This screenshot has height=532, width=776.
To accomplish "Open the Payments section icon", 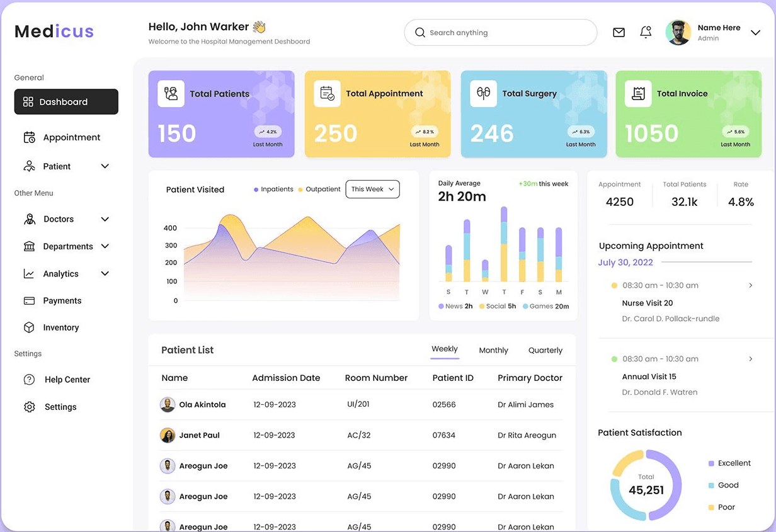I will click(30, 300).
